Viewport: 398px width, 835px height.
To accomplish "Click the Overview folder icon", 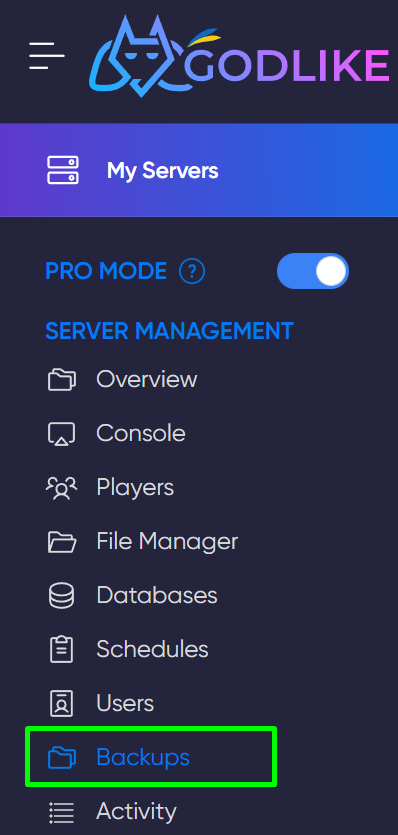I will tap(62, 380).
